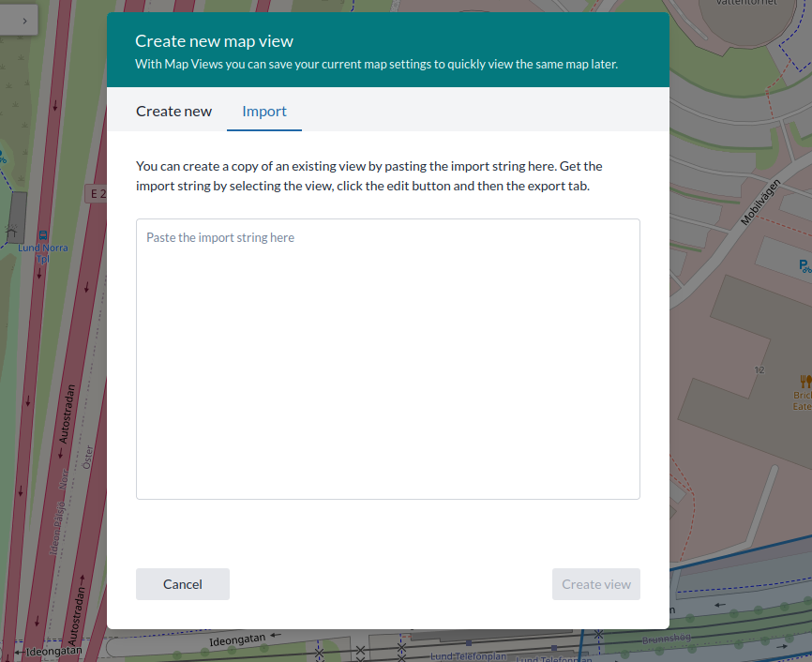
Task: Click the Lund Norra Tpl map label
Action: 43,253
